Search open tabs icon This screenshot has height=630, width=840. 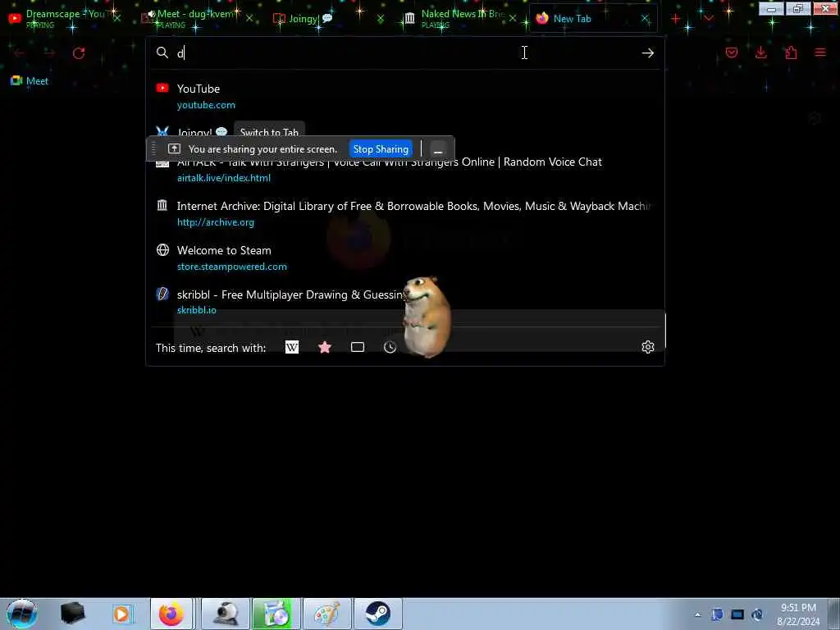click(358, 347)
